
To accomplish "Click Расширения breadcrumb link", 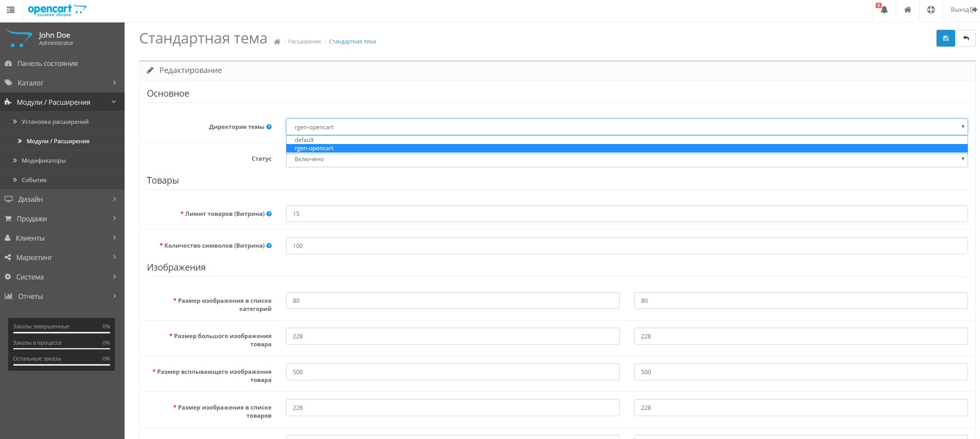I will pyautogui.click(x=304, y=42).
